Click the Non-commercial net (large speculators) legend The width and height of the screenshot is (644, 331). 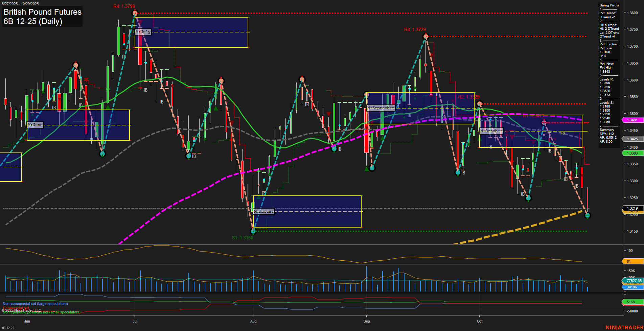pyautogui.click(x=35, y=304)
